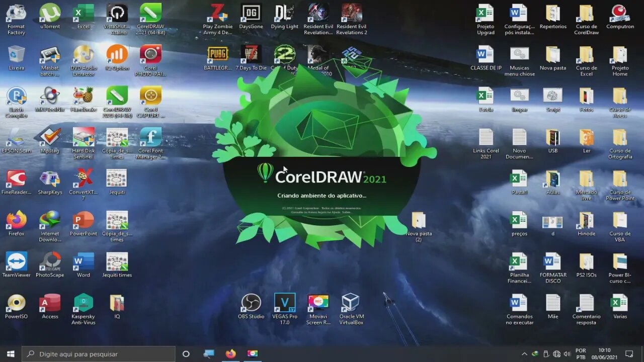
Task: Open the 7 Days To Die shortcut
Action: click(251, 58)
